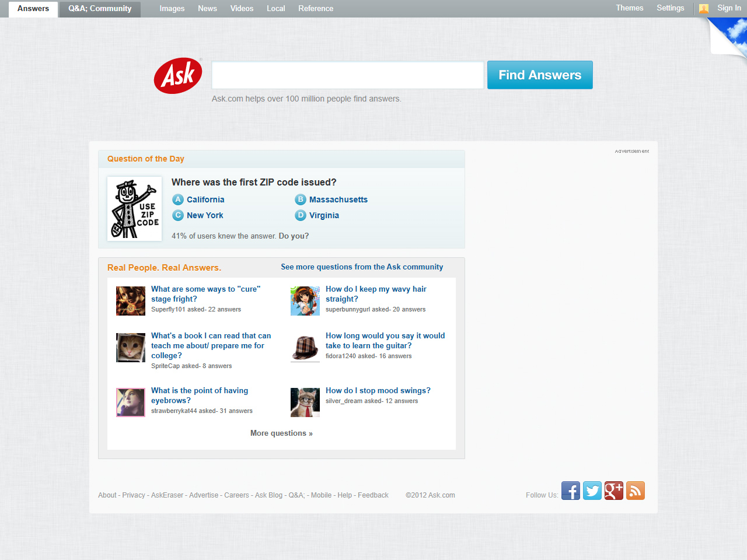Open the Google+ follow icon
This screenshot has height=560, width=747.
point(614,491)
